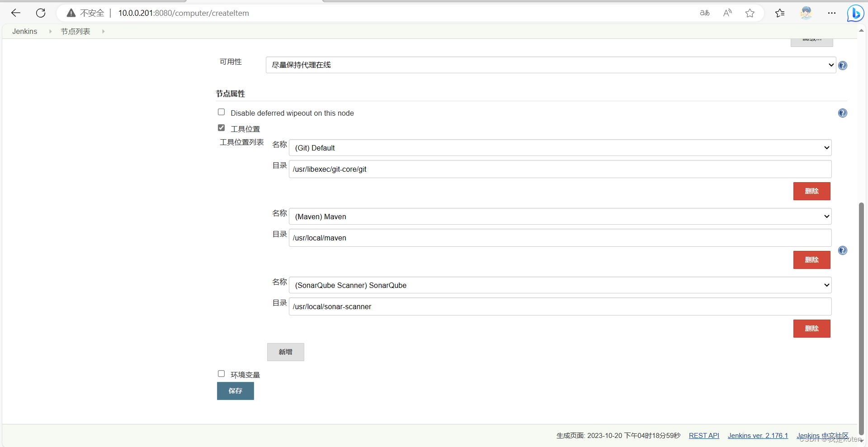This screenshot has height=447, width=868.
Task: Reload the current page
Action: [41, 13]
